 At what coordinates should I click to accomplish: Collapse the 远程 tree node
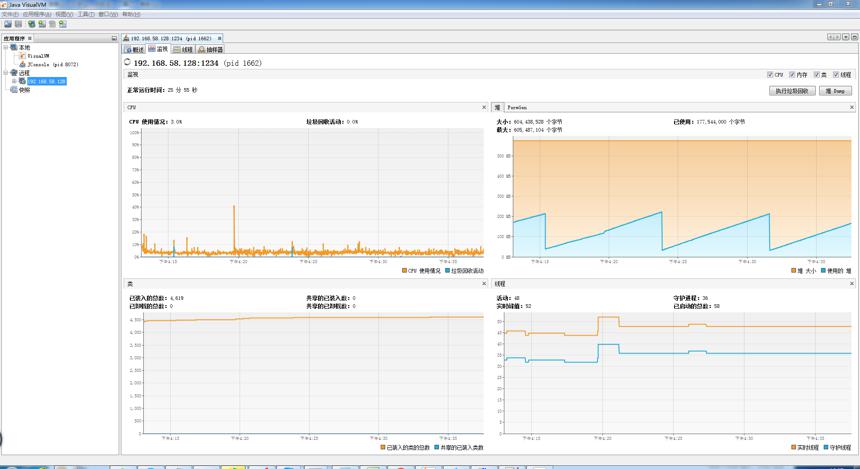6,73
